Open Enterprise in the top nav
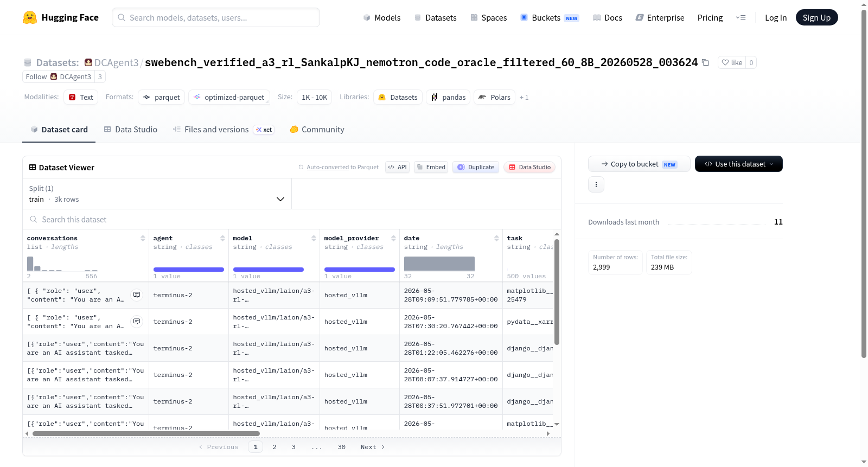Image resolution: width=868 pixels, height=467 pixels. click(x=660, y=17)
